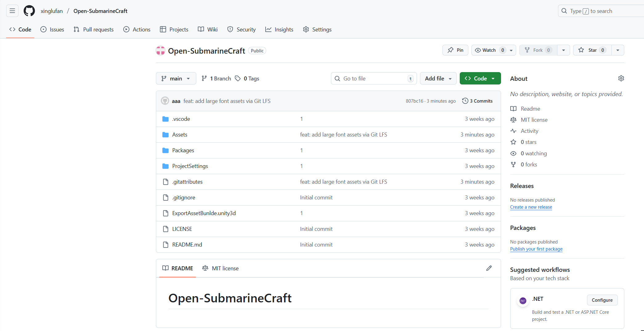Click the Assets folder icon
The width and height of the screenshot is (644, 331).
pyautogui.click(x=165, y=135)
